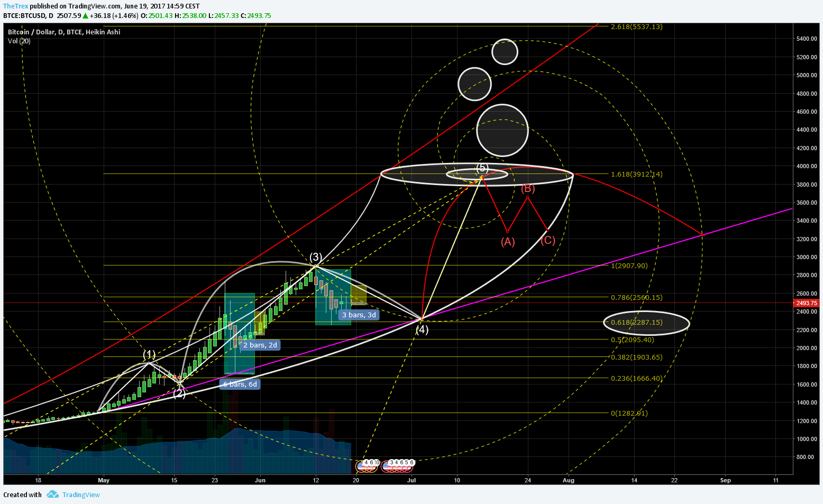Click the Elliott wave (3) label
The height and width of the screenshot is (504, 823).
(316, 257)
